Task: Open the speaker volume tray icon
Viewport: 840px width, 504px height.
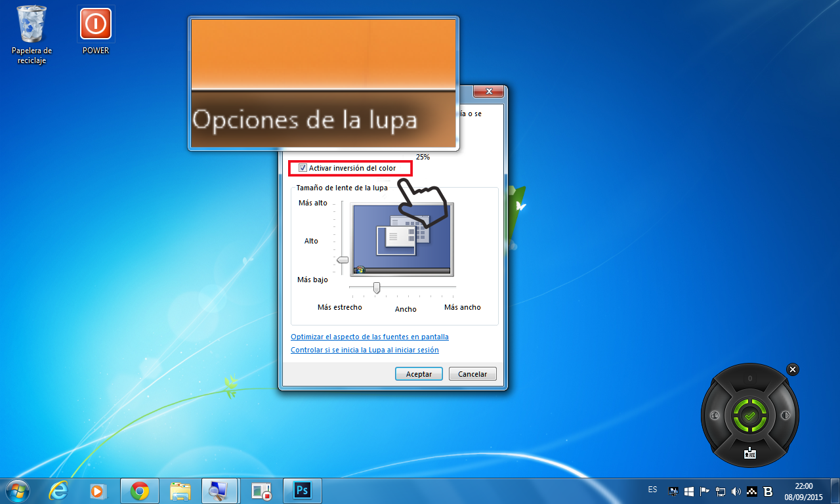Action: click(x=736, y=490)
